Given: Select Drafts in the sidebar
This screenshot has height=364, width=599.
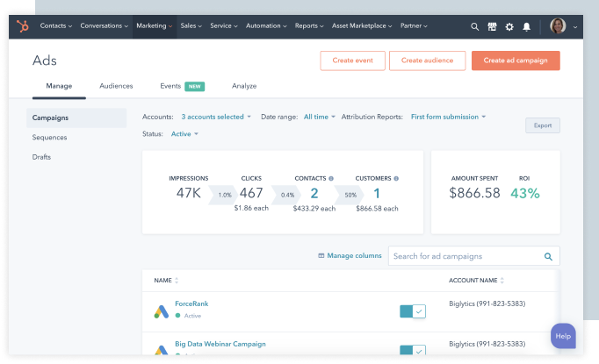Looking at the screenshot, I should click(x=41, y=157).
